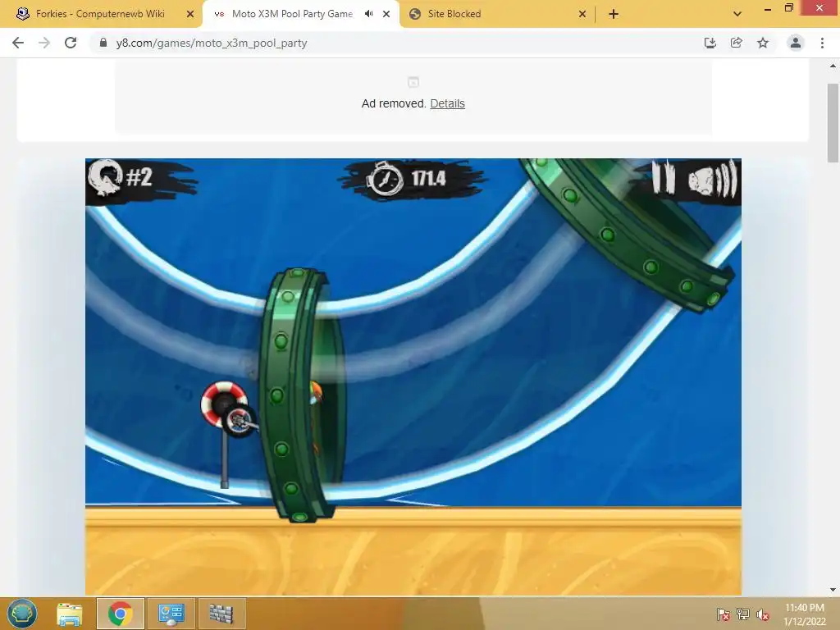Reload the current page
840x630 pixels.
(71, 43)
